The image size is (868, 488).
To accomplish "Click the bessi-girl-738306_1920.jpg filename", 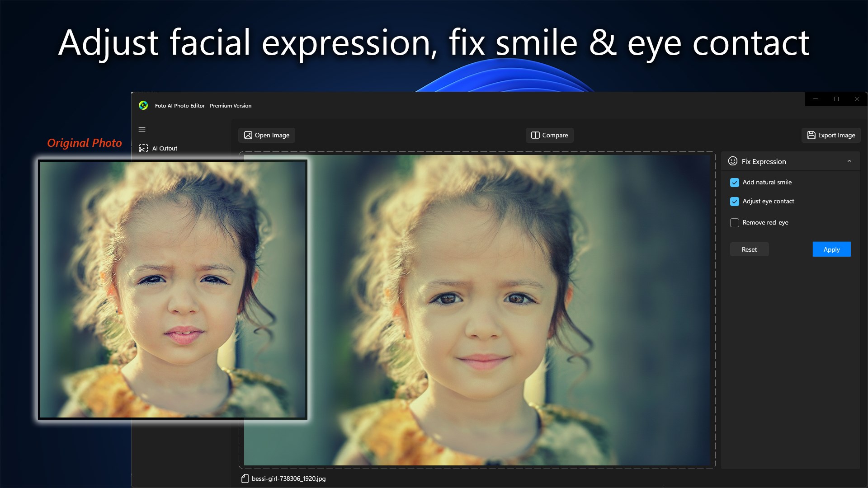I will (288, 479).
